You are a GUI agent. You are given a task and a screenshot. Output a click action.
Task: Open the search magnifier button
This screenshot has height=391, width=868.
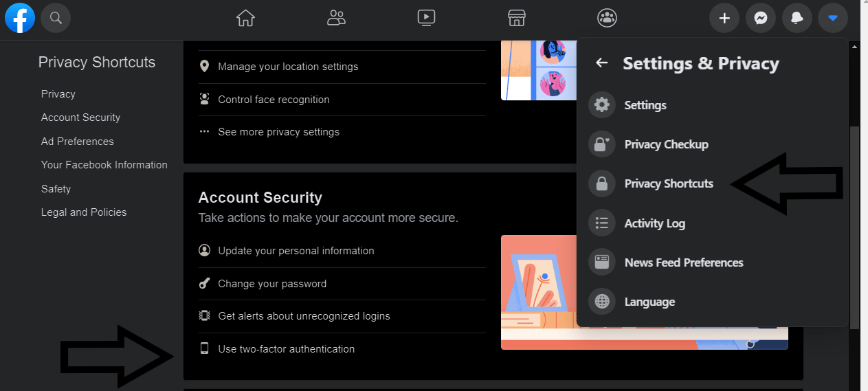pos(56,18)
